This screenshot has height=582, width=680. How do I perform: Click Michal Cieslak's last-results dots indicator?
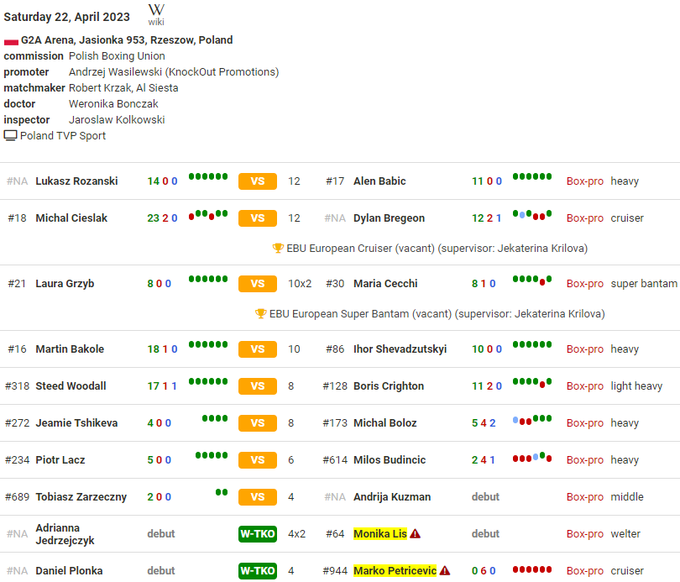(208, 215)
